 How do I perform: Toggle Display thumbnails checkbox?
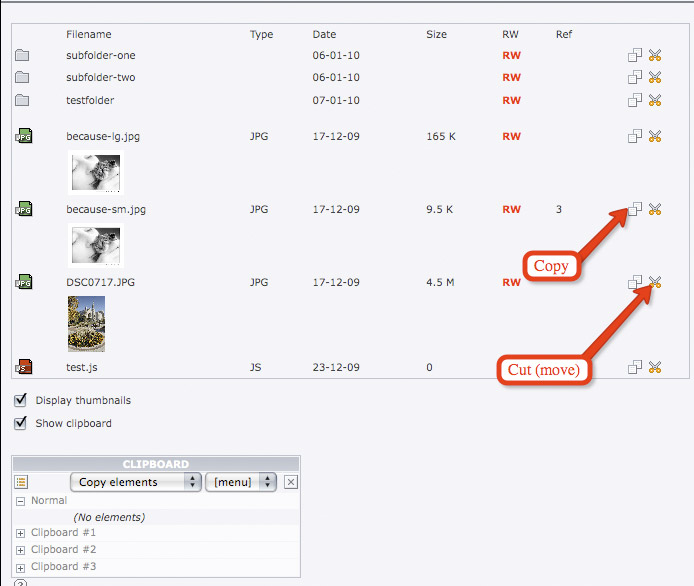click(21, 400)
